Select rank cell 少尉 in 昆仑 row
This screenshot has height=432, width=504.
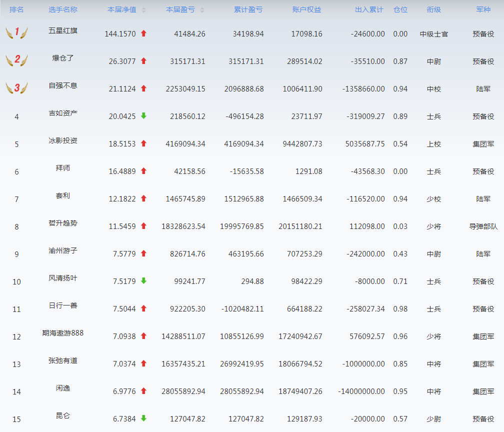tap(433, 419)
